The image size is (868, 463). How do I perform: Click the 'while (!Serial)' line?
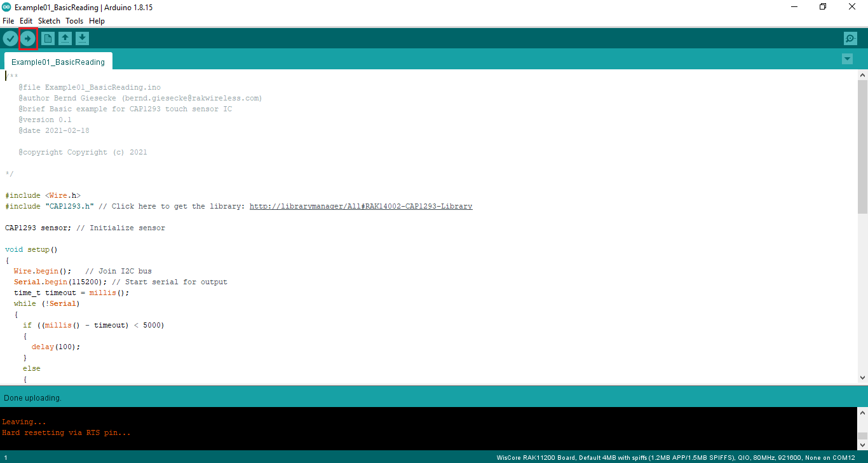coord(47,303)
